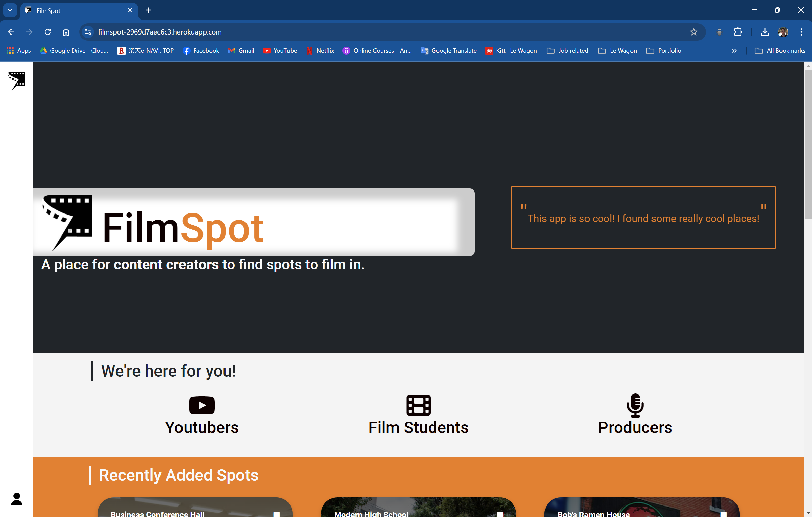Click the FilmSpot logo in sidebar
Viewport: 812px width, 517px height.
point(17,81)
